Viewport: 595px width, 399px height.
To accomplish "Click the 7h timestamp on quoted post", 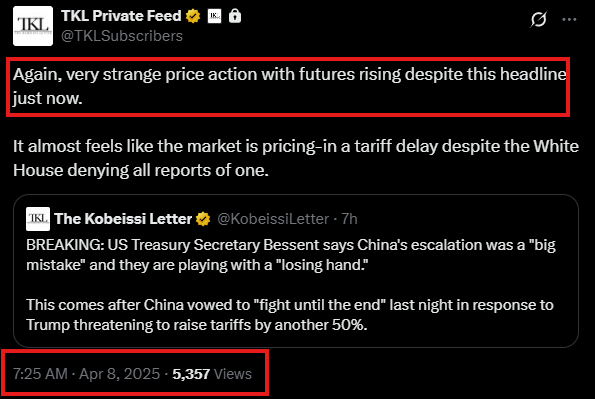I will (349, 219).
